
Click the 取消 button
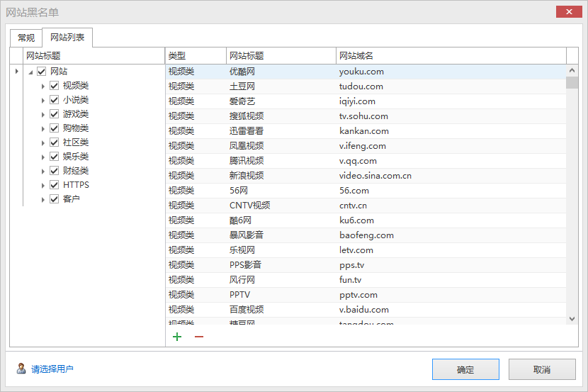point(542,369)
